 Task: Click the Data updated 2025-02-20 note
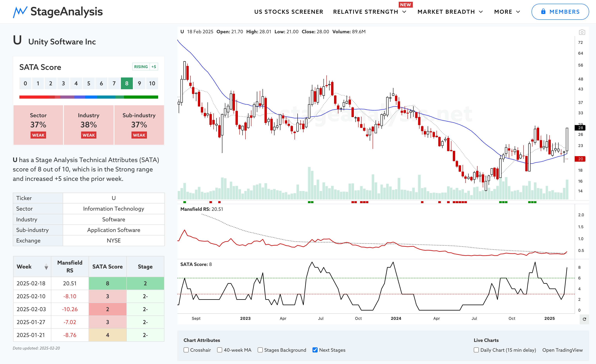tap(36, 348)
